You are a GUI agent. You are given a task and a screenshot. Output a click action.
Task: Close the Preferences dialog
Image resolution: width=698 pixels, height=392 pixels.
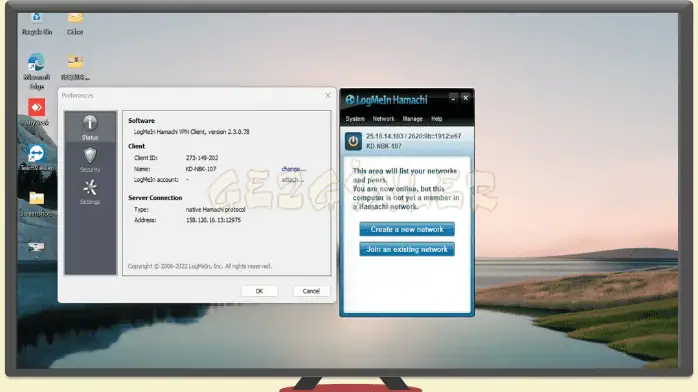328,96
